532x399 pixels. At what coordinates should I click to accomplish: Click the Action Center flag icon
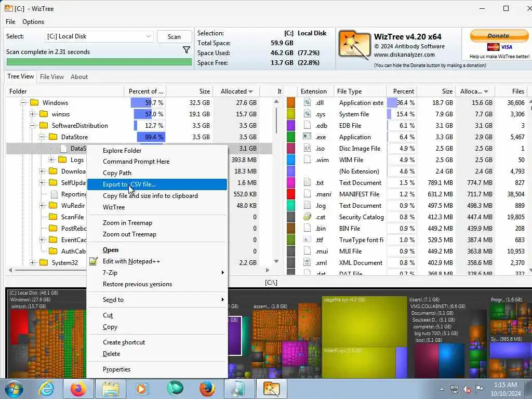[479, 389]
